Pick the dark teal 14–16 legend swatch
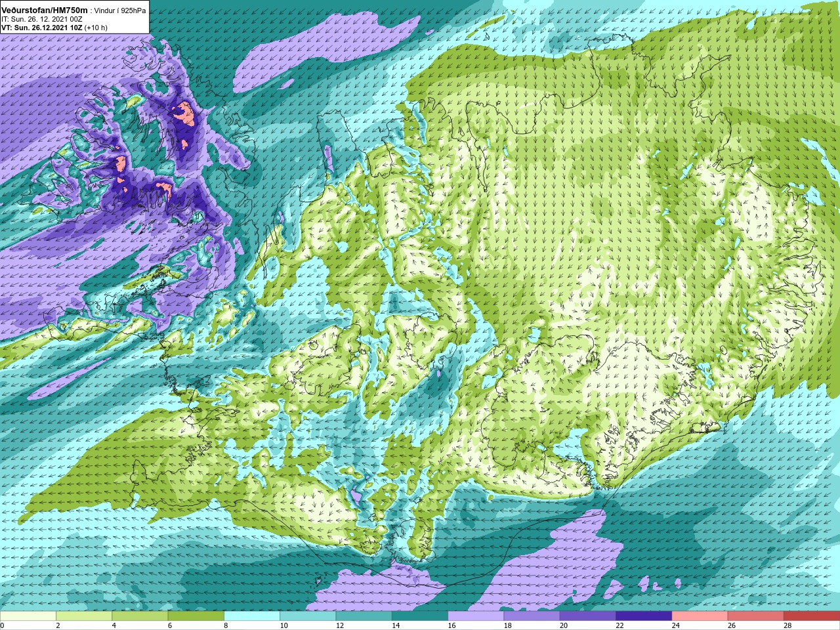Viewport: 840px width, 630px height. 420,616
